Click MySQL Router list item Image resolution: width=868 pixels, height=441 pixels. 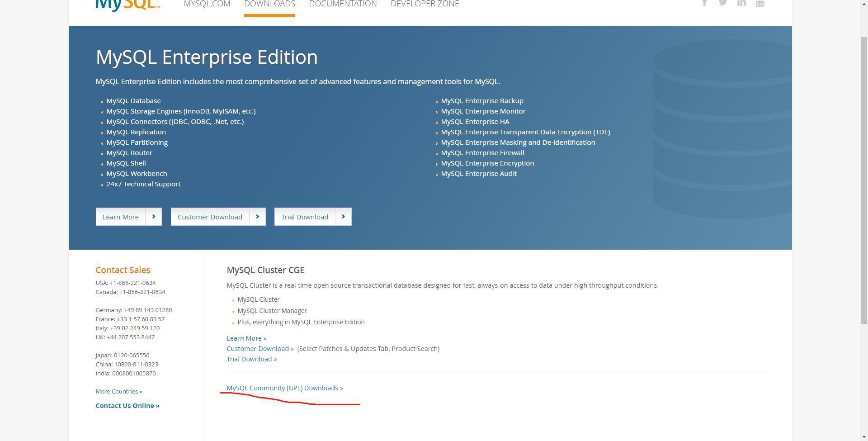(129, 153)
